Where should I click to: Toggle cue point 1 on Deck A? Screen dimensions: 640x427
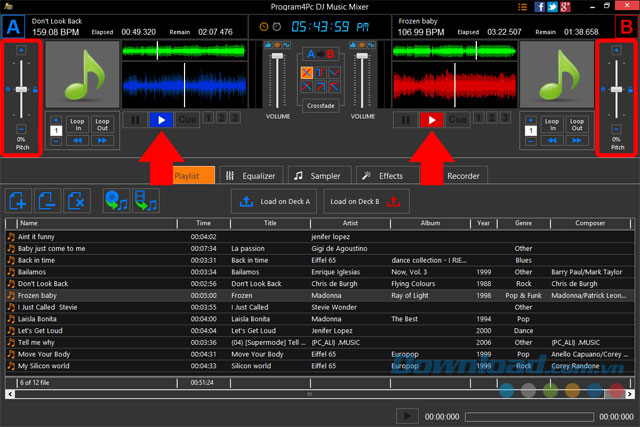210,119
